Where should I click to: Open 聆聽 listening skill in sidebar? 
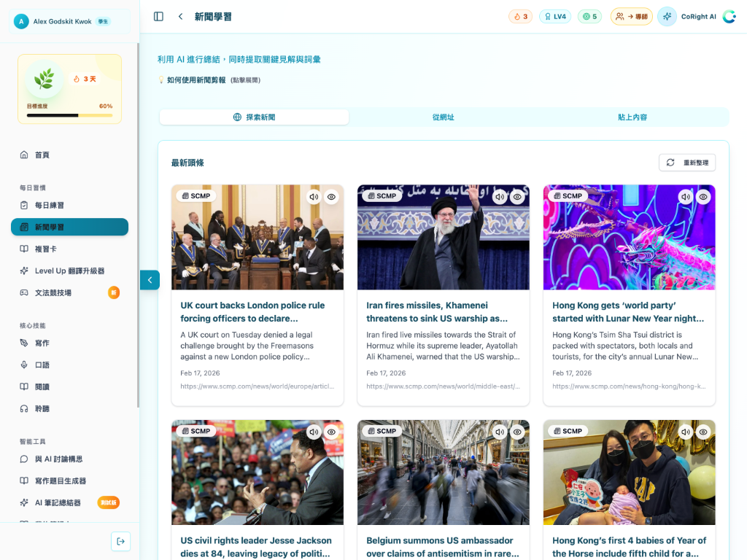click(x=69, y=408)
